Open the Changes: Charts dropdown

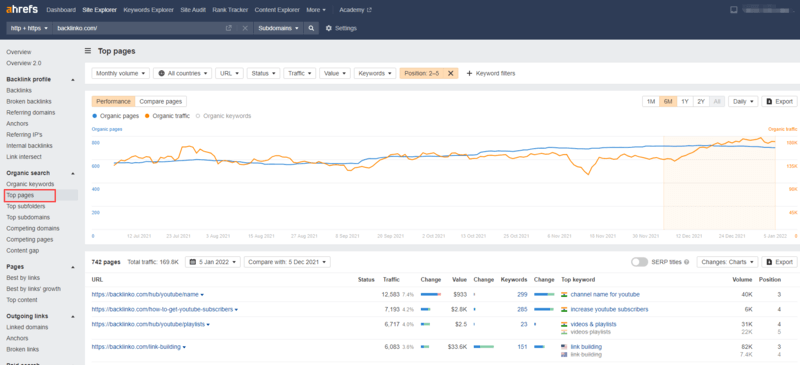pyautogui.click(x=727, y=262)
